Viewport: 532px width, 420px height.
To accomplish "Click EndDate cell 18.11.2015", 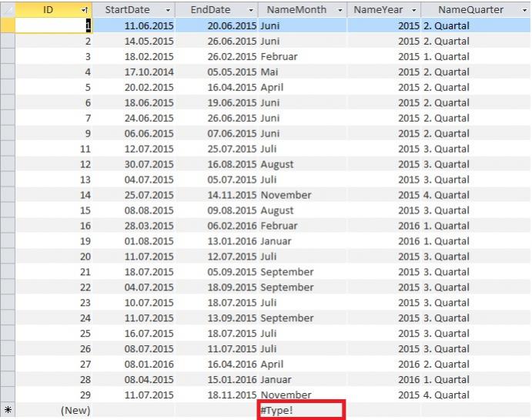I will click(217, 395).
